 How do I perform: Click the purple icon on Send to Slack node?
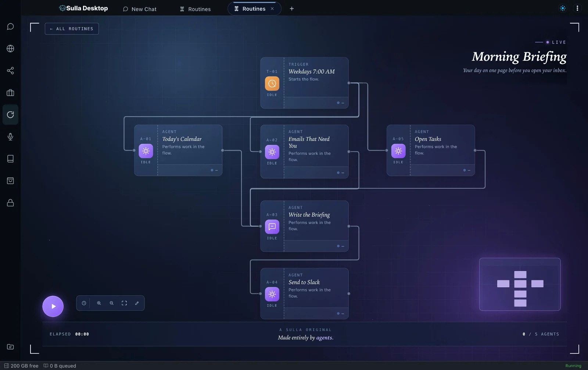272,294
